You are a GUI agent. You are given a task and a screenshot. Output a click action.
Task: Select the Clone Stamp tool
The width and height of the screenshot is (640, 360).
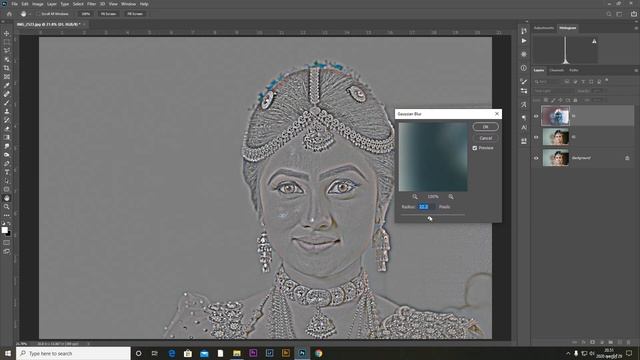[7, 111]
